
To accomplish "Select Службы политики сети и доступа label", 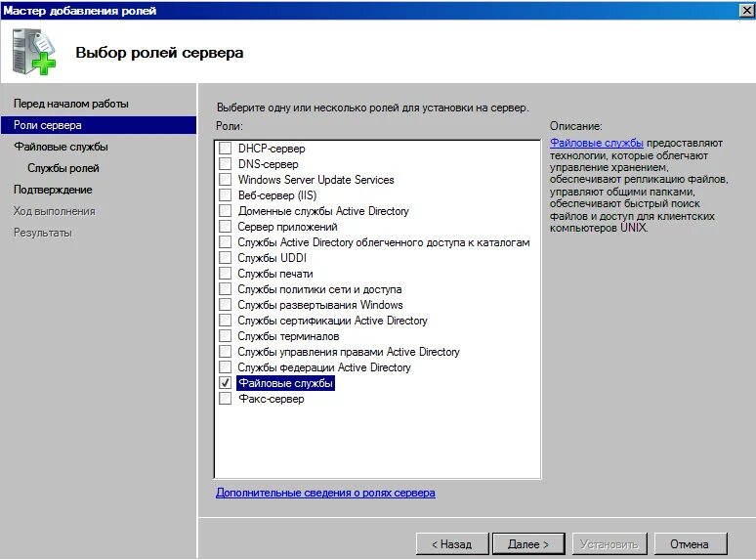I will (319, 289).
